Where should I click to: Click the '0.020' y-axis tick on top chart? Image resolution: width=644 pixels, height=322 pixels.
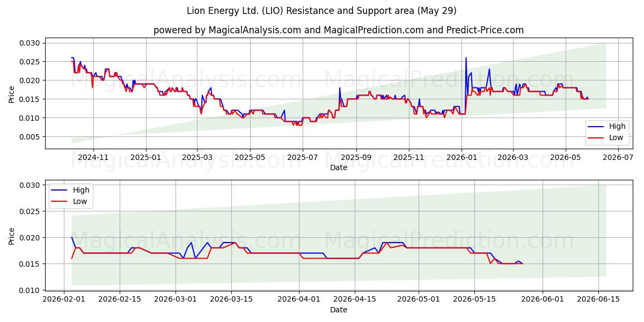coord(30,80)
